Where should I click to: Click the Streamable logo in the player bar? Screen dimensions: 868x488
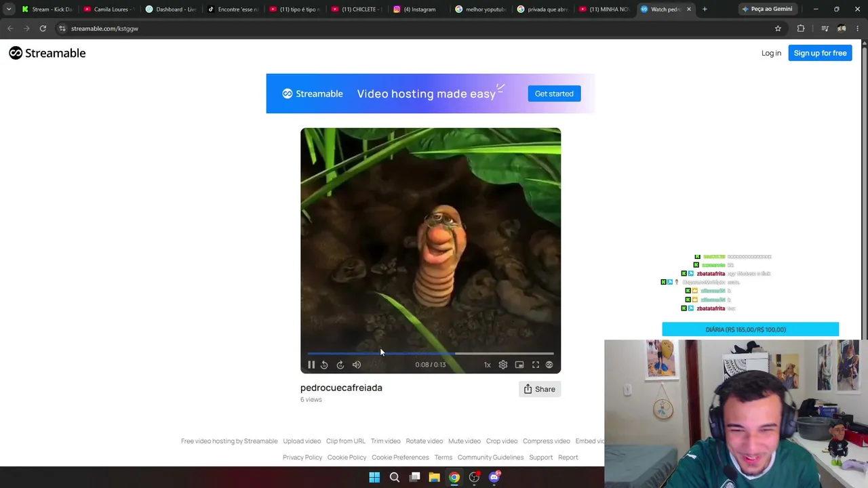(x=549, y=365)
